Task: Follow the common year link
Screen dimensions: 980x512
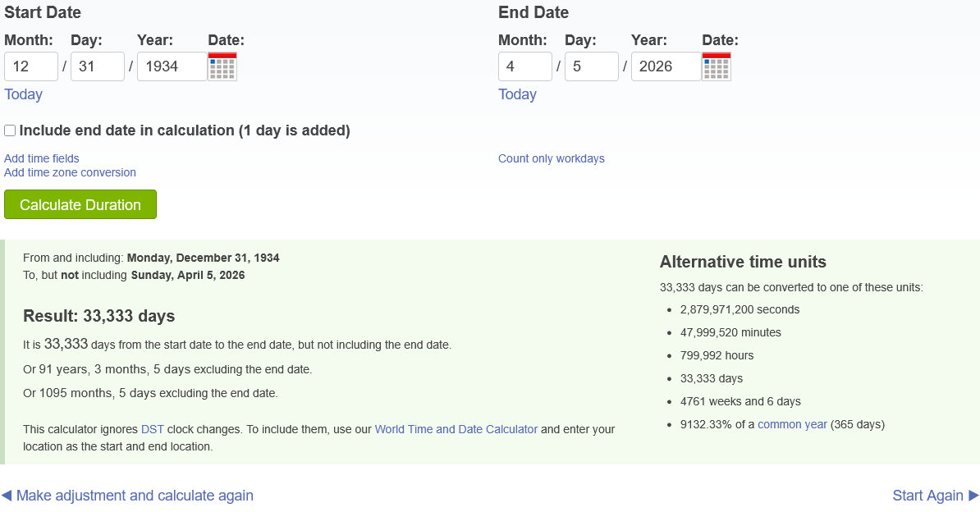Action: point(792,424)
